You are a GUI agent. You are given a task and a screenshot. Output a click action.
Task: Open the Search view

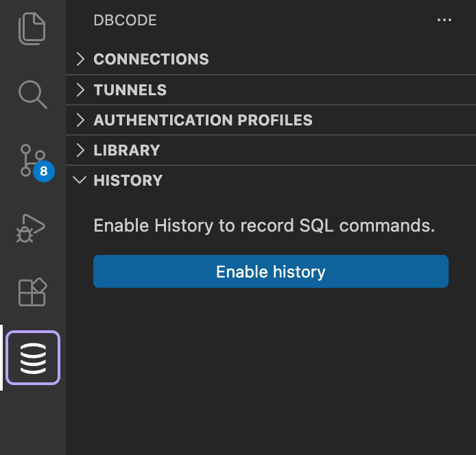(x=33, y=95)
